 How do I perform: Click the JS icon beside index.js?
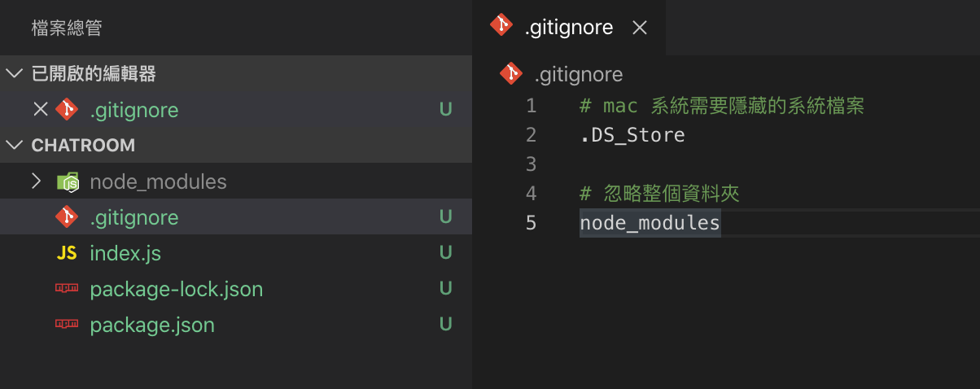pos(67,253)
